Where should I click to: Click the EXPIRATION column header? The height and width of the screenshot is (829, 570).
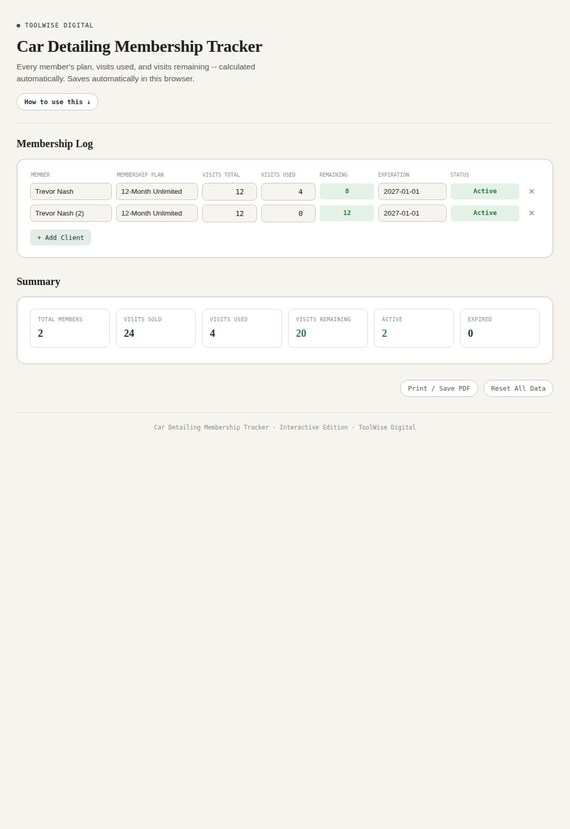[394, 174]
